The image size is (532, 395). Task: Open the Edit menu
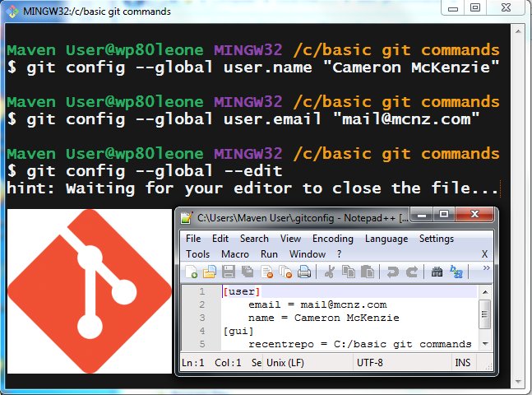220,239
